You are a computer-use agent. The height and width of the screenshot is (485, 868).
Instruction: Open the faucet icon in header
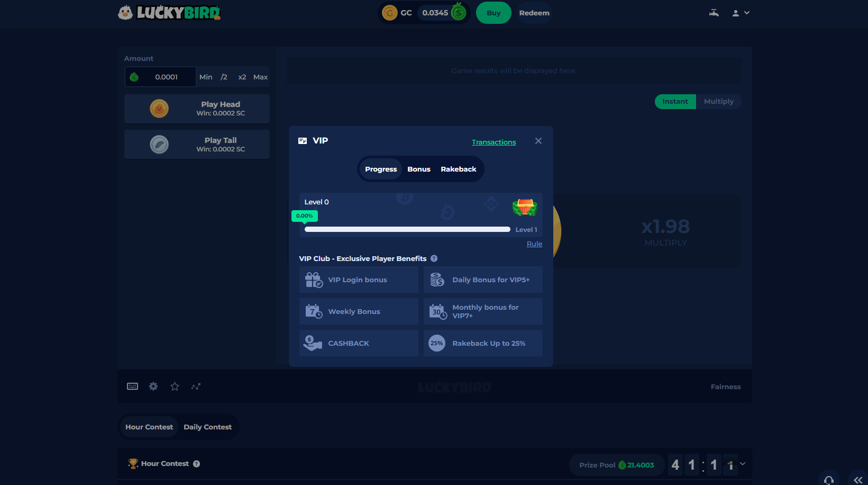coord(714,13)
